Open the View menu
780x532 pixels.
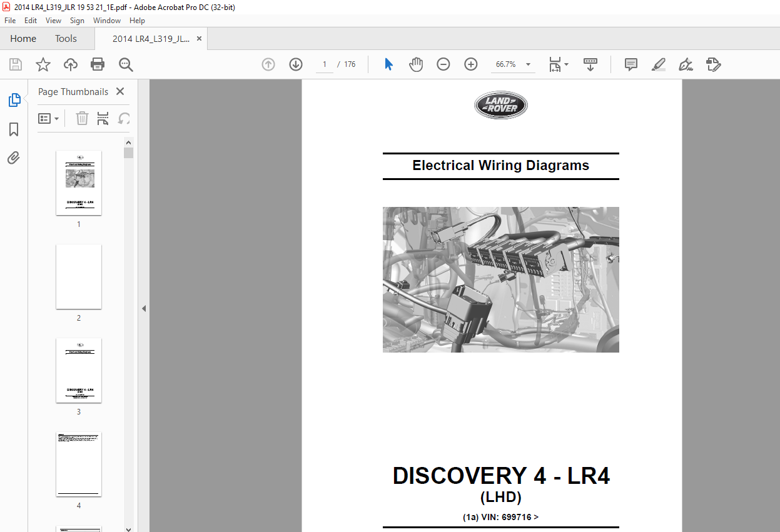[x=54, y=21]
